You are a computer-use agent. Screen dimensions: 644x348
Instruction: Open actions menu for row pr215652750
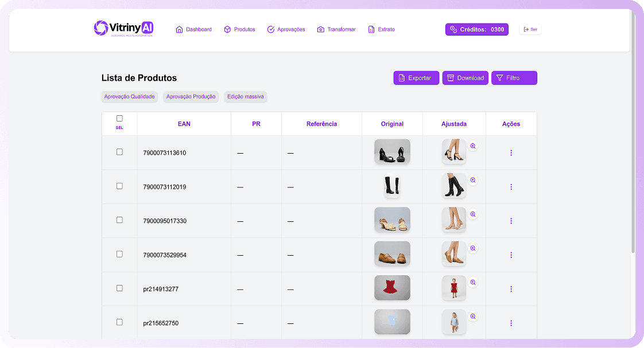(511, 323)
